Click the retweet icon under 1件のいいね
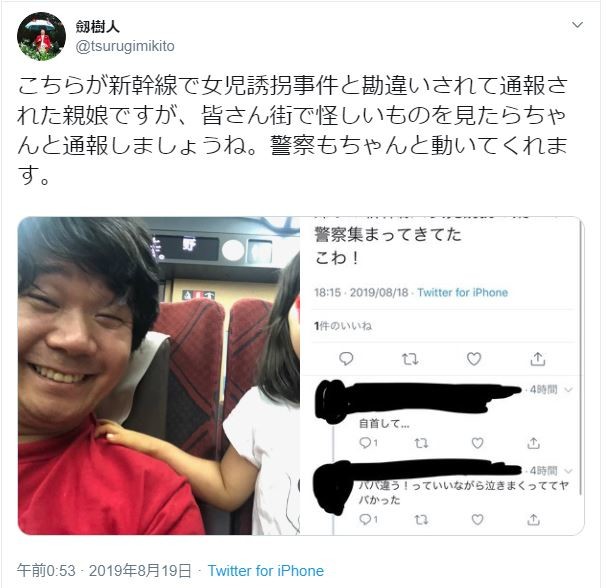 pos(410,359)
